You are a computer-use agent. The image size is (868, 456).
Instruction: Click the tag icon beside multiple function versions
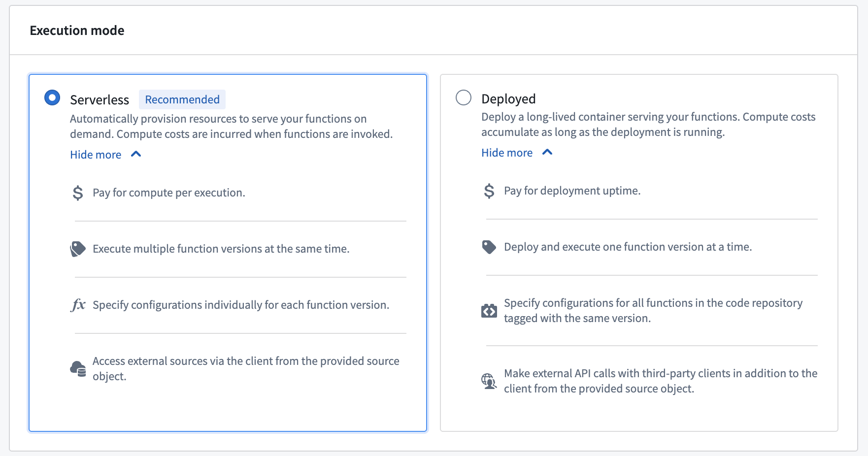(x=77, y=249)
